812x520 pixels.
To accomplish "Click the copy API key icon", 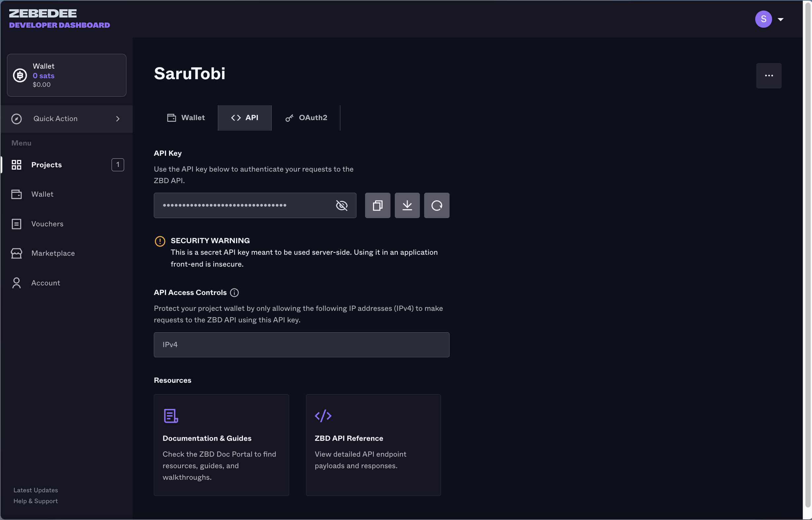I will (x=378, y=205).
